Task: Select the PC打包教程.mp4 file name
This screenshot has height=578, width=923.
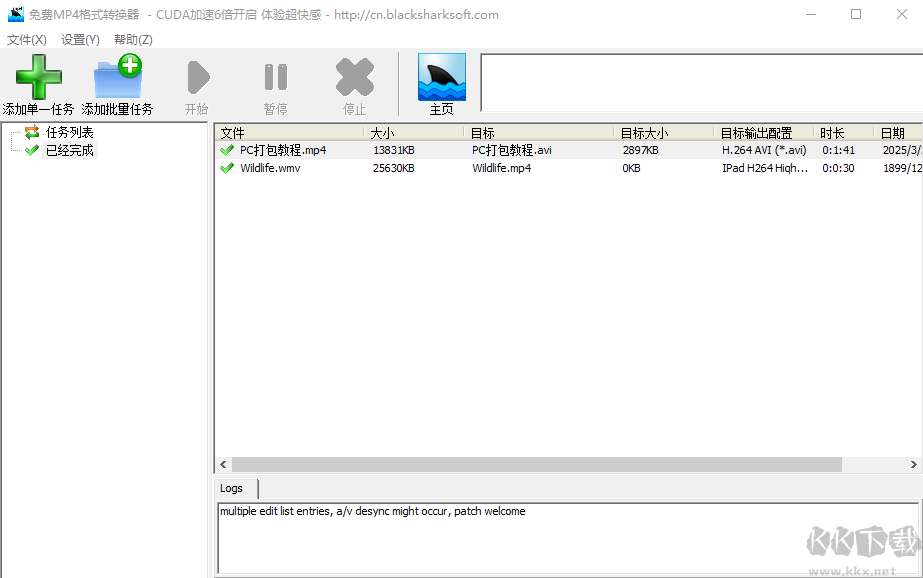Action: point(283,150)
